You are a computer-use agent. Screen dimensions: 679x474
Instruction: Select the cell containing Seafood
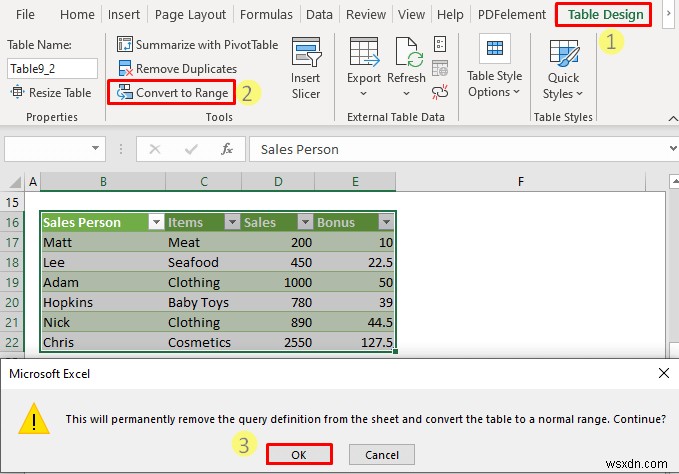(203, 262)
